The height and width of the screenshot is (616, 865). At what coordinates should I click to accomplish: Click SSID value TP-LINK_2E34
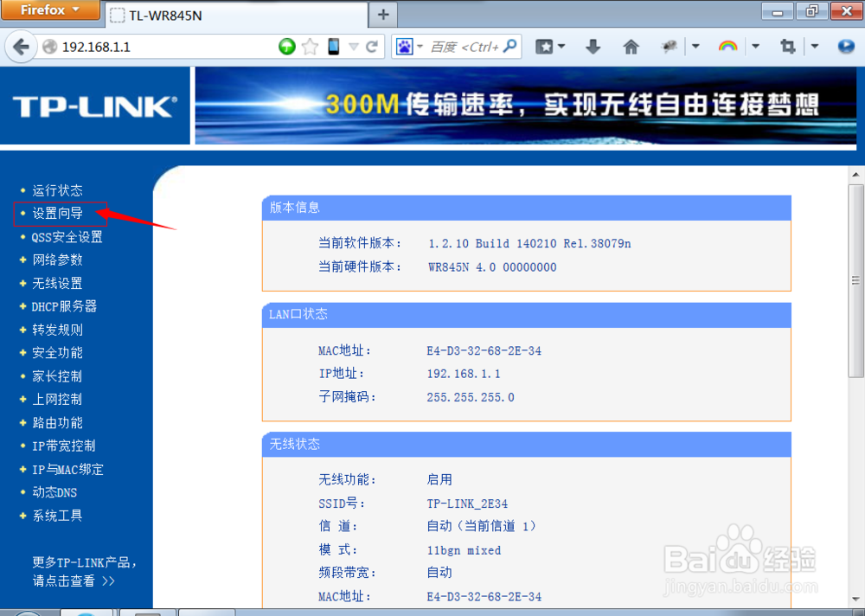pos(467,504)
